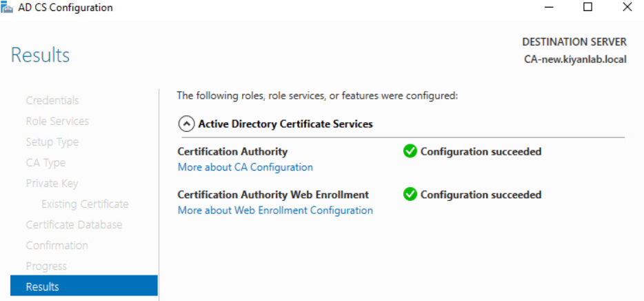Select the Credentials step in sidebar

[52, 100]
